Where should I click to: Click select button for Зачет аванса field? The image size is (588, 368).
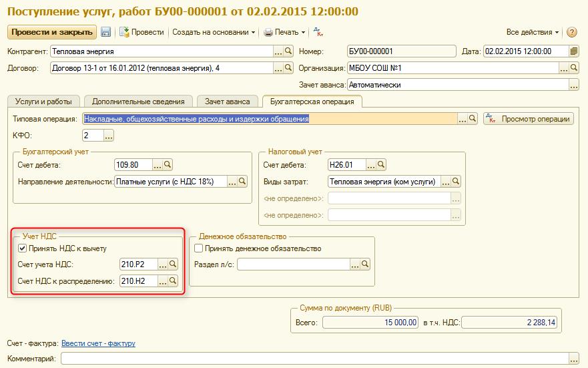coord(574,85)
